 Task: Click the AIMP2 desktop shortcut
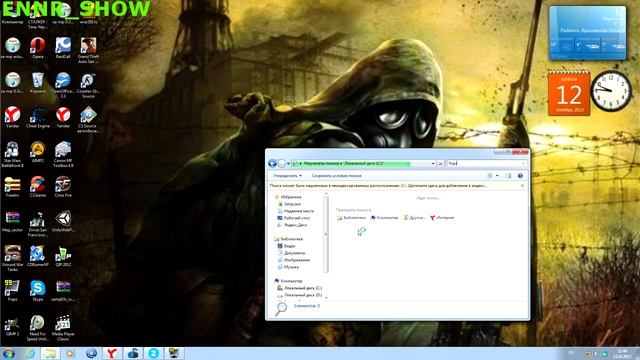[x=38, y=152]
